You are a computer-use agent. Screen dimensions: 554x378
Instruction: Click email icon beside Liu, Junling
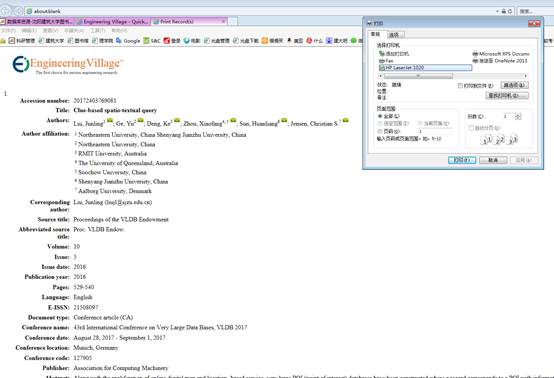(110, 120)
